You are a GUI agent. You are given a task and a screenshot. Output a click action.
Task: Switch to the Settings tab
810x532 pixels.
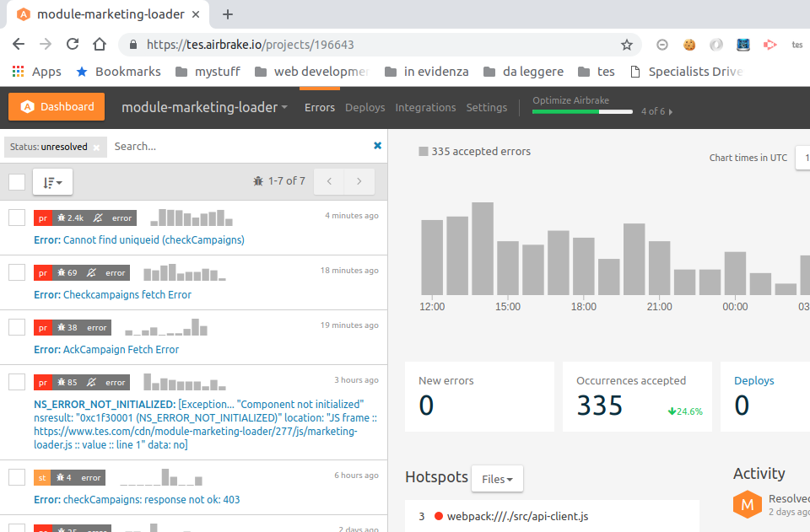487,107
